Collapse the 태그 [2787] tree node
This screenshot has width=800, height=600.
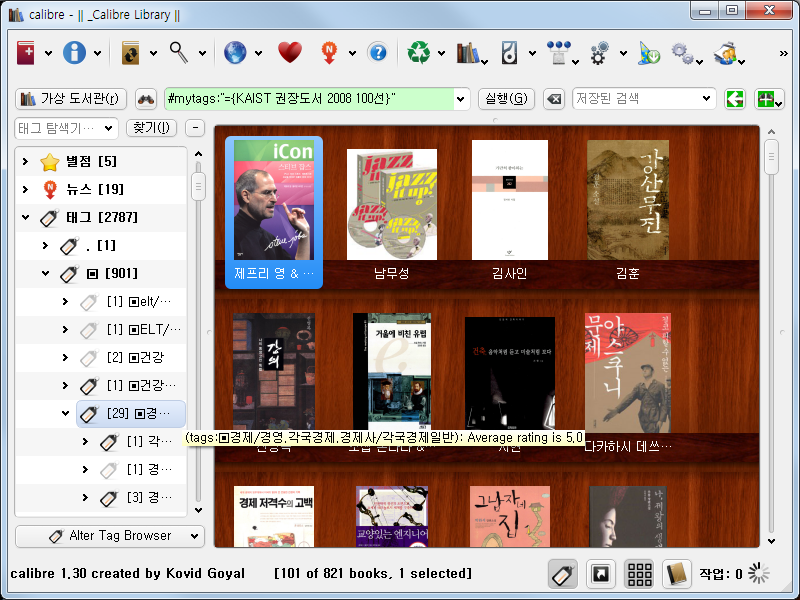pos(26,217)
